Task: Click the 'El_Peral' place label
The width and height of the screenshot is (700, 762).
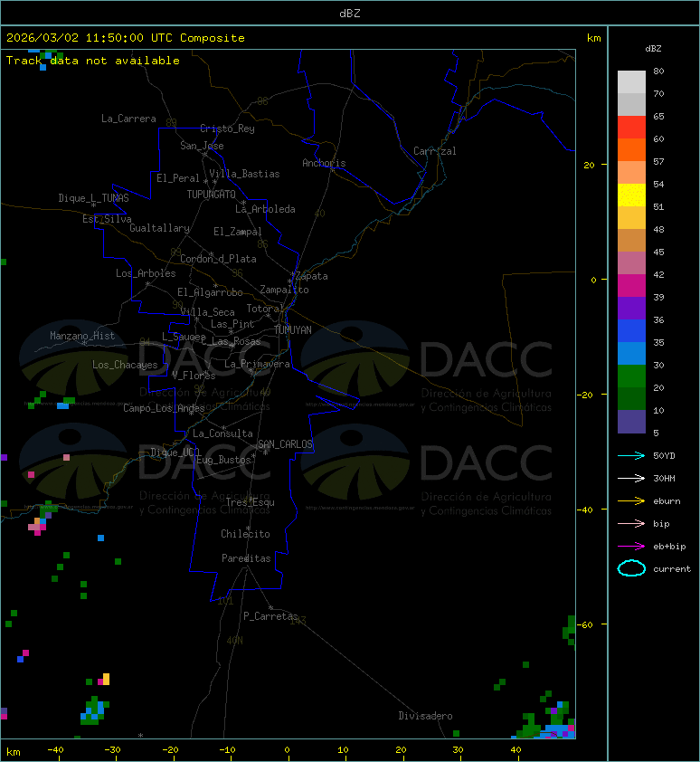Action: point(178,178)
